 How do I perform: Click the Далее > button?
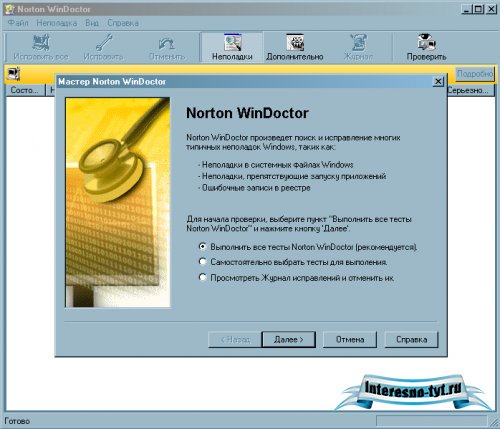click(x=289, y=339)
